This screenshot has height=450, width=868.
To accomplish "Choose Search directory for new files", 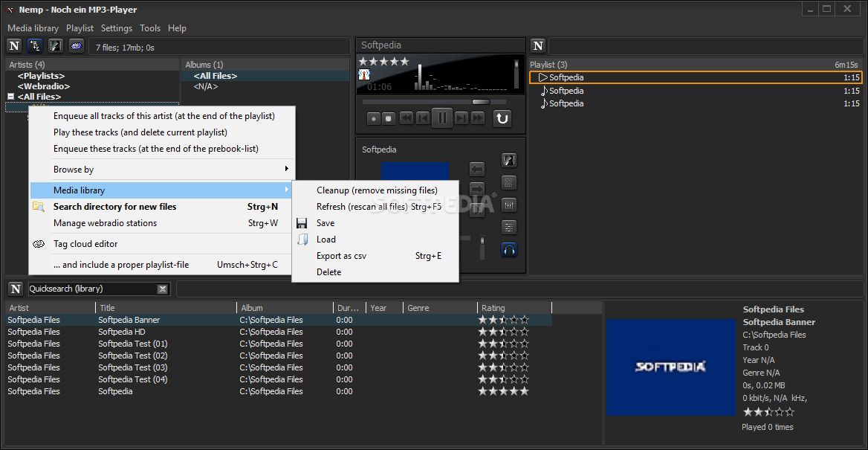I will [x=162, y=207].
